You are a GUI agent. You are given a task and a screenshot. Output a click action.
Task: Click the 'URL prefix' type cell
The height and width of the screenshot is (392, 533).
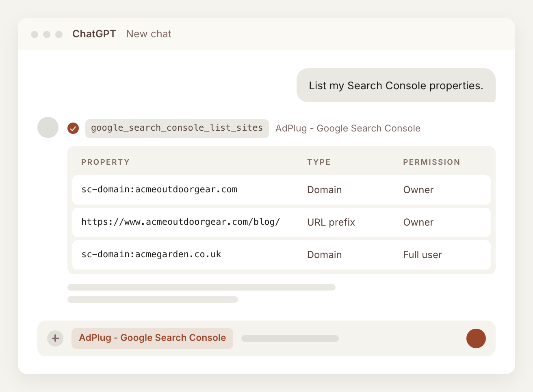331,222
